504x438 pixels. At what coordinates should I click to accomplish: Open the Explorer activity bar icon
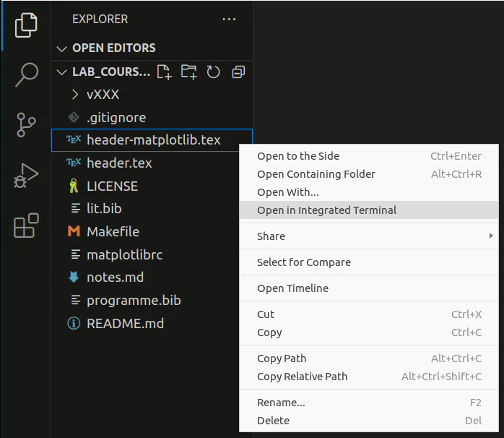pyautogui.click(x=26, y=25)
